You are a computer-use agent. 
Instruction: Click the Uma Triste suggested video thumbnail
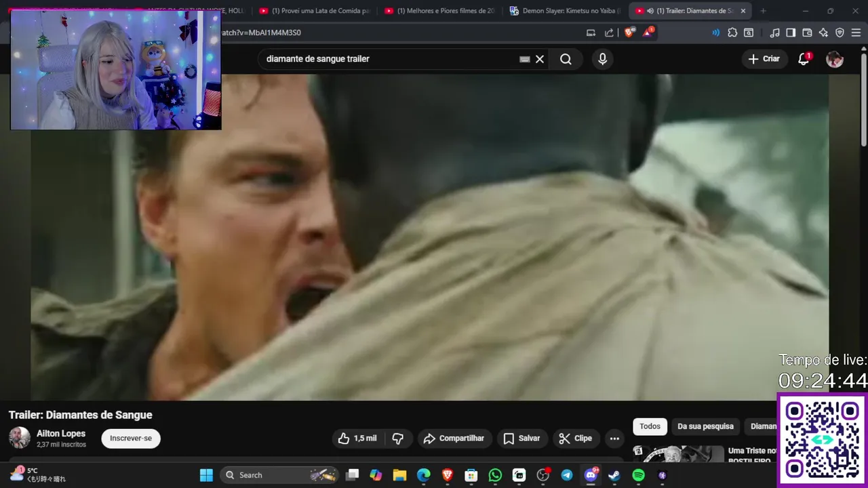[x=678, y=454]
